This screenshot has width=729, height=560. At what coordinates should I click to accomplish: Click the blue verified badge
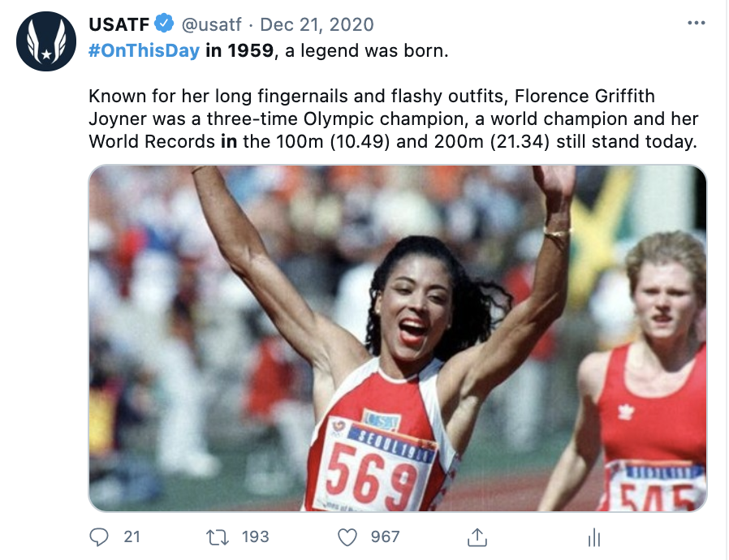[x=164, y=25]
